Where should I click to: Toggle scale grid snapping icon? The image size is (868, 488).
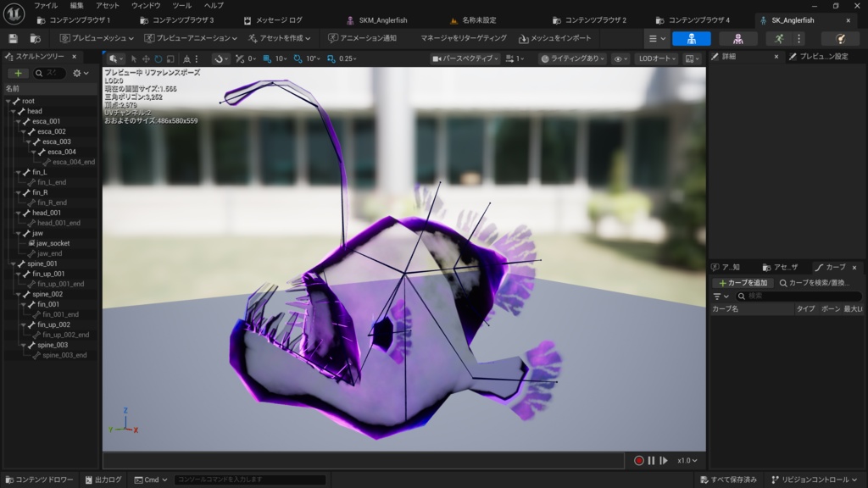click(331, 58)
